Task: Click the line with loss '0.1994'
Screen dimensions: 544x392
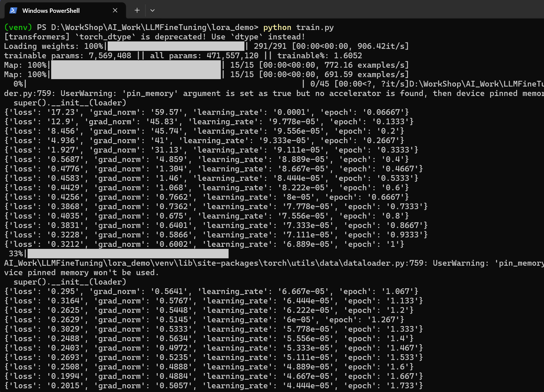Action: [x=214, y=376]
